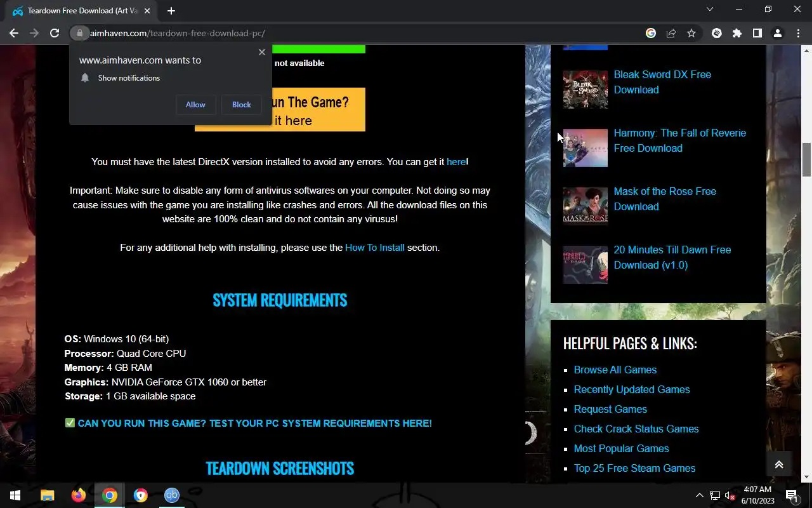Screen dimensions: 812x508
Task: Click the scroll-to-top double chevron button
Action: [779, 464]
